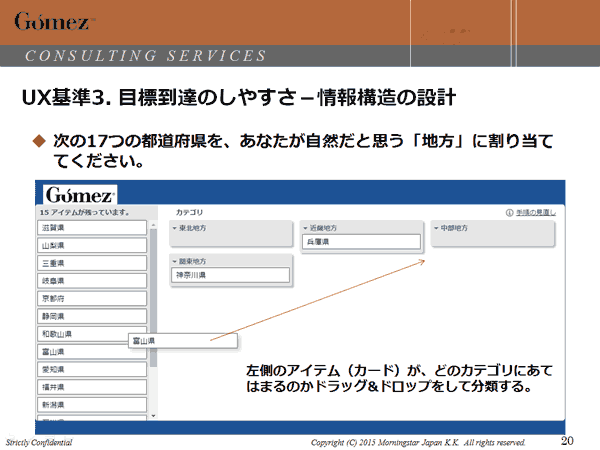Select the 愛知県 card

[92, 369]
